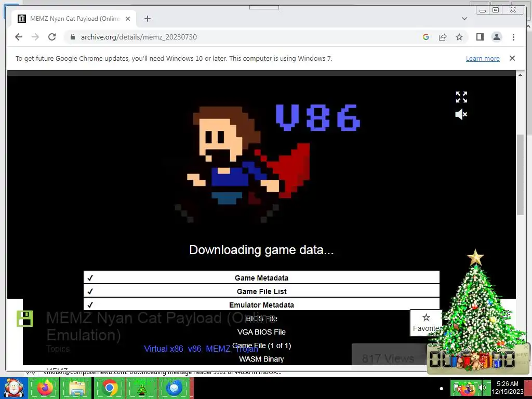Screen dimensions: 532x399
Task: Open Christmas tree app in taskbar
Action: pyautogui.click(x=142, y=388)
